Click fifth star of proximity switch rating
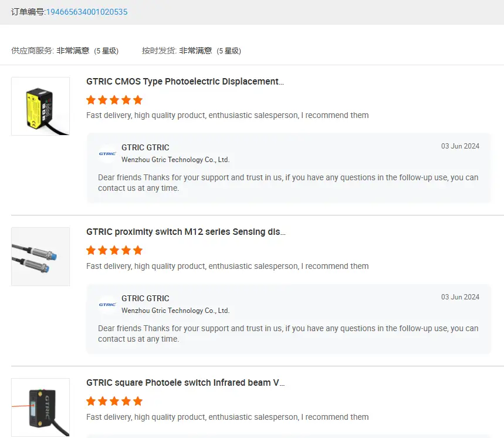Screen dimensions: 504x438 pos(138,251)
